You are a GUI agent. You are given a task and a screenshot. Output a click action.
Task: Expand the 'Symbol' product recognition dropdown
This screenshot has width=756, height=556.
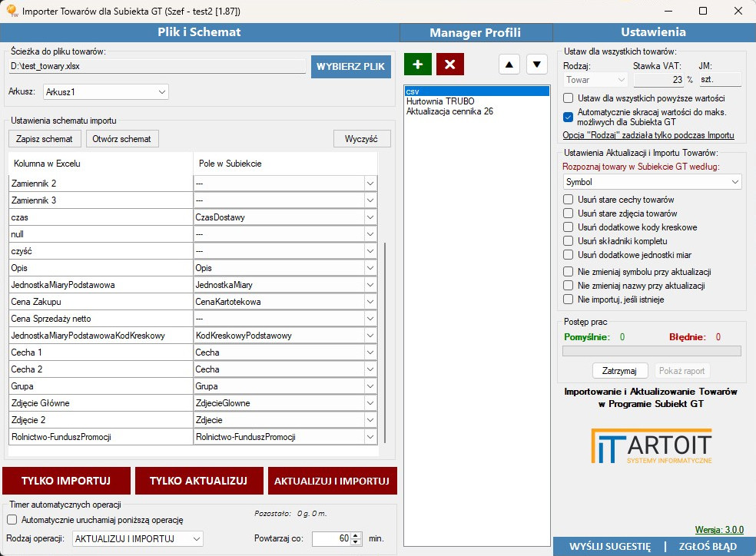[x=652, y=182]
